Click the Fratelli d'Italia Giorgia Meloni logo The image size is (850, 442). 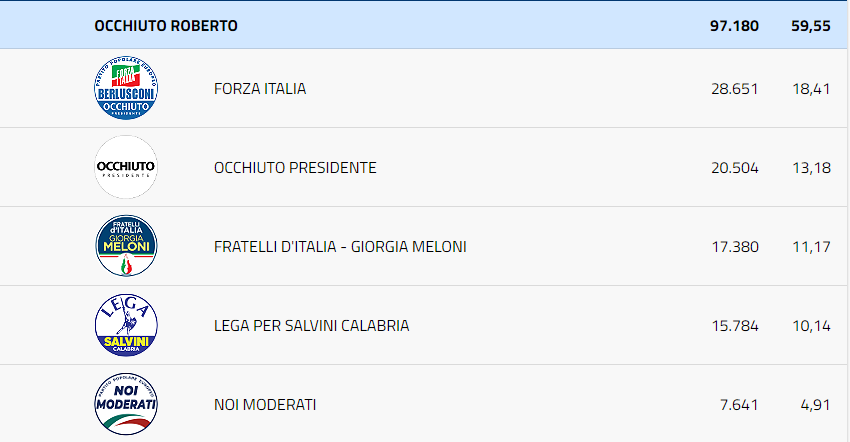pos(125,246)
